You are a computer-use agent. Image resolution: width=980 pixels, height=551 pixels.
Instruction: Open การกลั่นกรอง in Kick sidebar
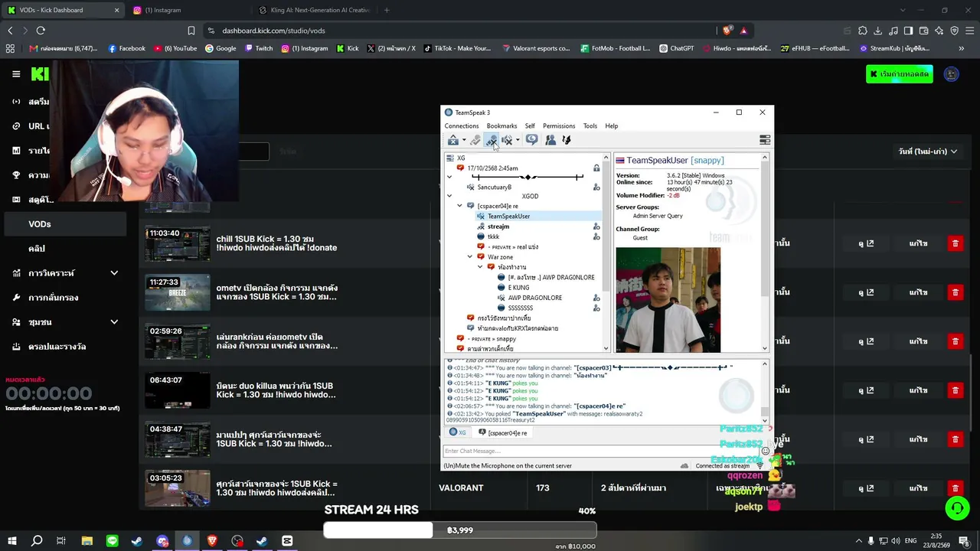tap(54, 298)
